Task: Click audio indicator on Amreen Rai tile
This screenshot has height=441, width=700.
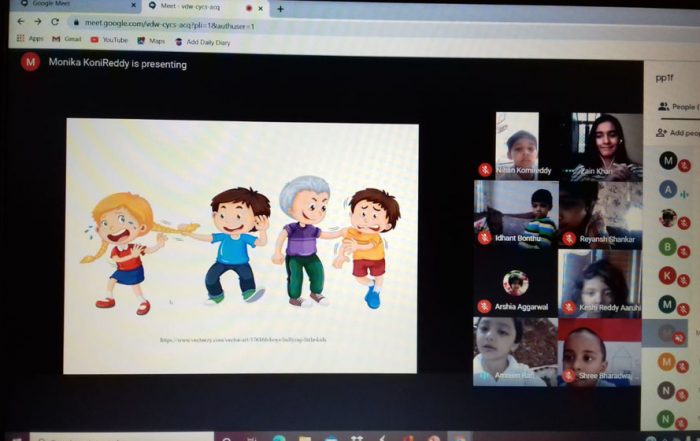Action: click(x=485, y=376)
